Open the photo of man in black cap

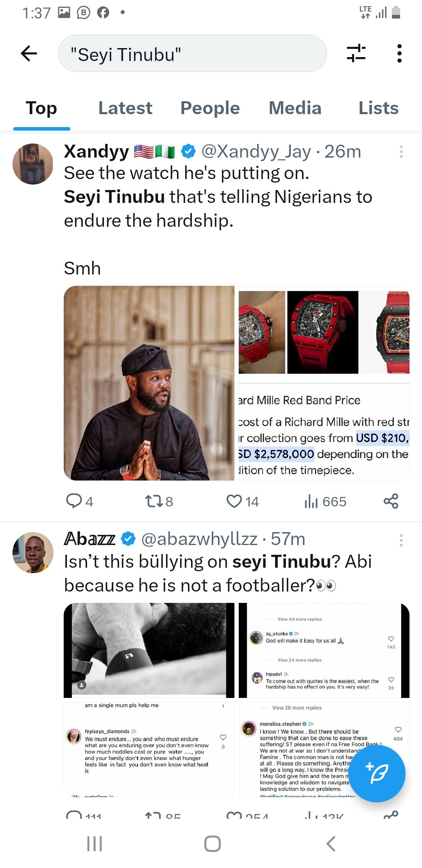coord(149,383)
